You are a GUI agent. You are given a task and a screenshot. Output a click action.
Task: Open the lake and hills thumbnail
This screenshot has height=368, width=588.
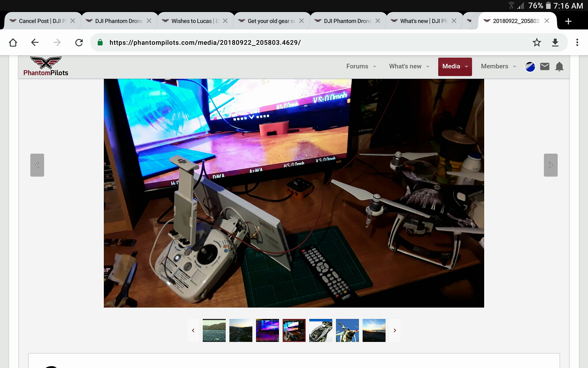(214, 330)
